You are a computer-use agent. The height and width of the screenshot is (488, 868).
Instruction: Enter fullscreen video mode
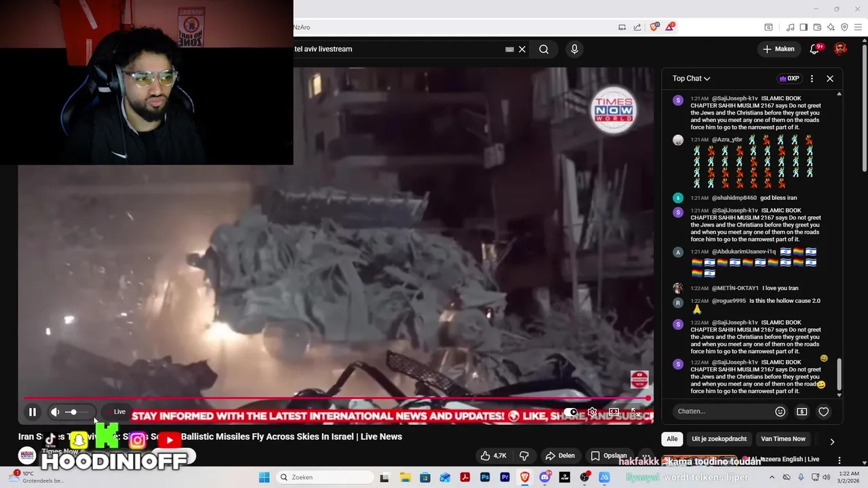tap(635, 411)
